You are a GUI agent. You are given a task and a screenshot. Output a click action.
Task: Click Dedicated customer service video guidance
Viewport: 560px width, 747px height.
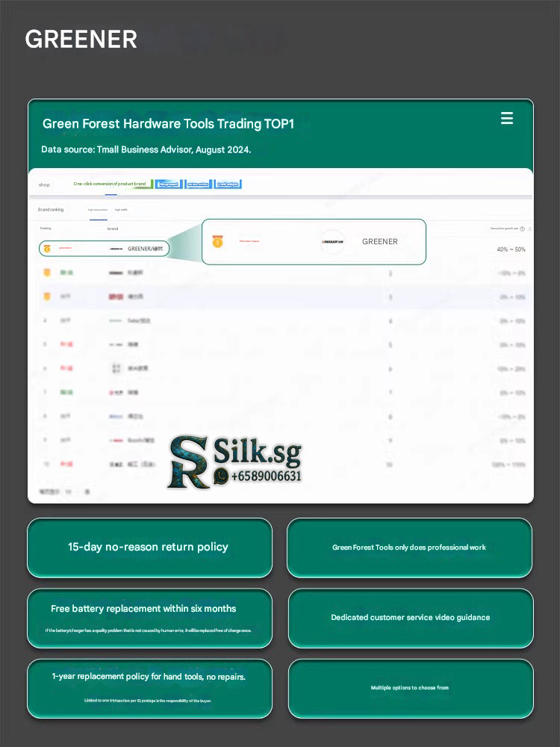pyautogui.click(x=410, y=618)
